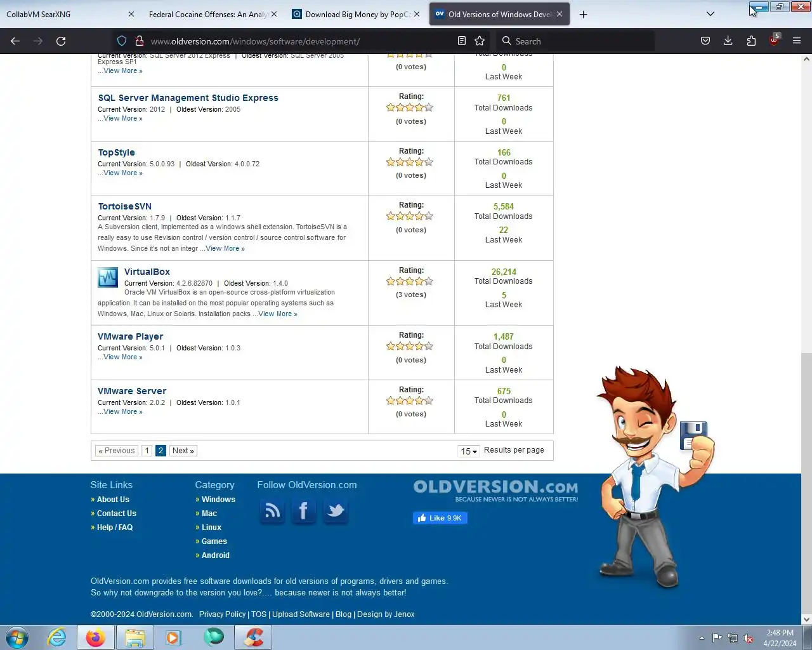The width and height of the screenshot is (812, 650).
Task: Click the uBlock Origin extension icon
Action: click(x=774, y=40)
